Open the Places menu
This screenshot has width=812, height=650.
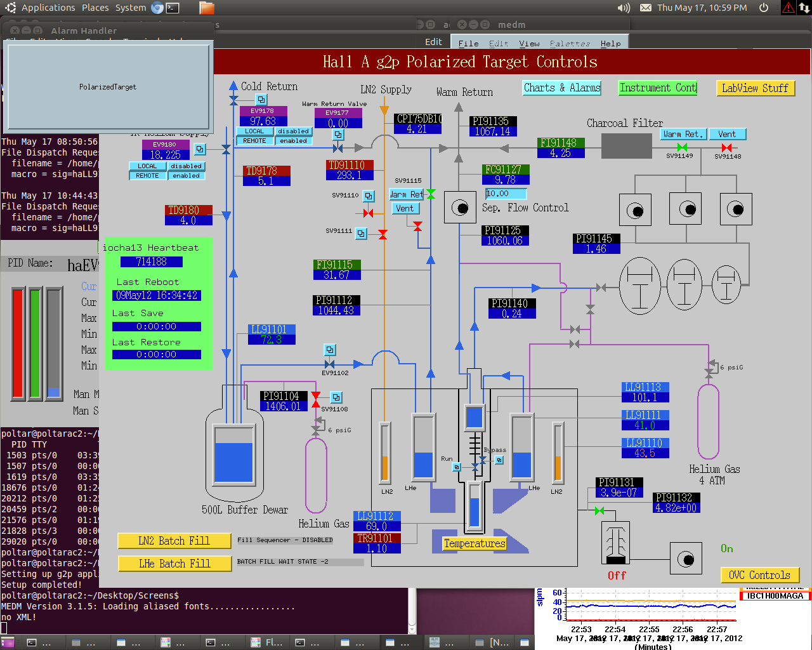point(95,8)
